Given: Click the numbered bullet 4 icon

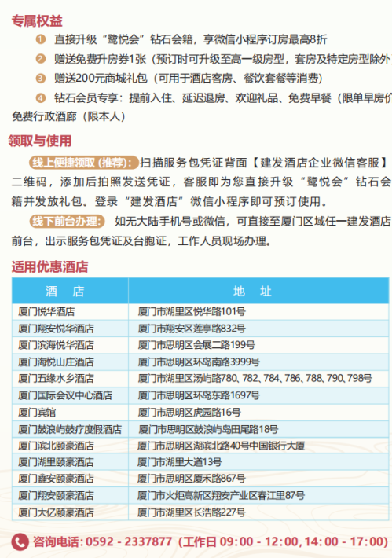Looking at the screenshot, I should pos(41,97).
